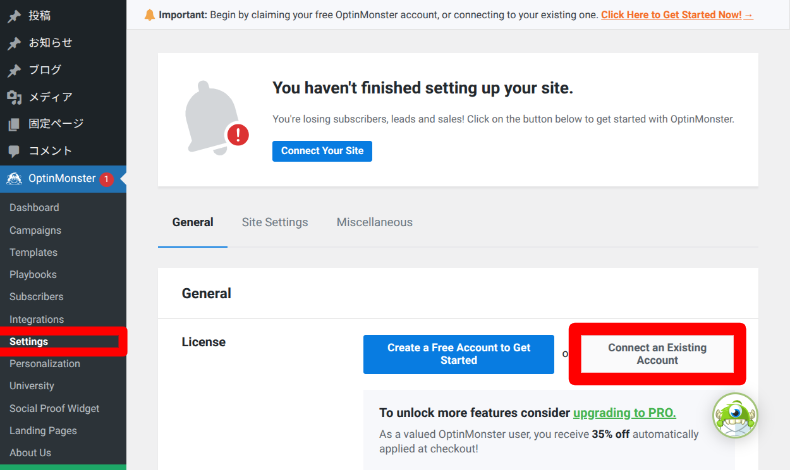Image resolution: width=790 pixels, height=470 pixels.
Task: Open Campaigns in the OptinMonster submenu
Action: 35,230
